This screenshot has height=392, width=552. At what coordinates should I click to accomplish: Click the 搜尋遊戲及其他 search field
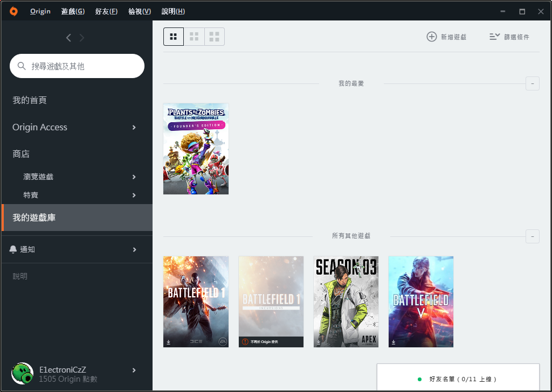point(77,66)
